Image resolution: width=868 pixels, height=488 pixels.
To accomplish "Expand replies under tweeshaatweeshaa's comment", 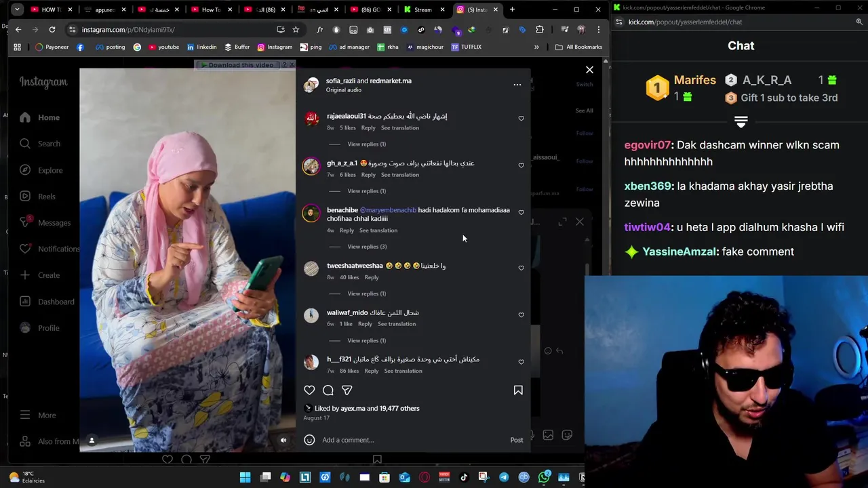I will point(366,293).
